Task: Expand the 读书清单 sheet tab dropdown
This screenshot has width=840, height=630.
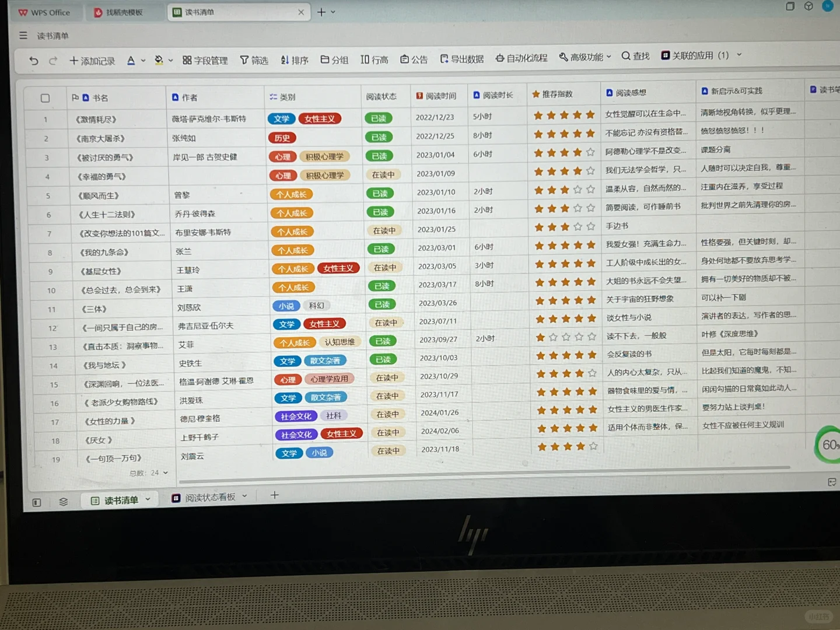Action: pyautogui.click(x=148, y=499)
